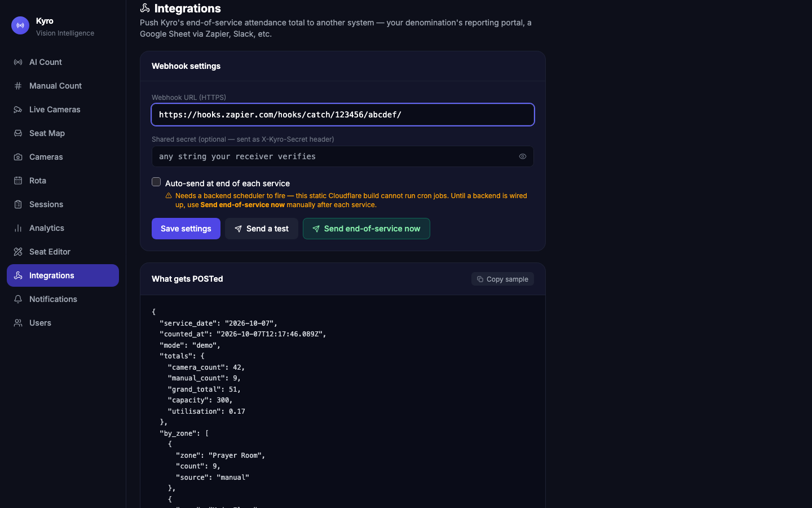Screen dimensions: 812x508
Task: Click the Analytics bar chart icon
Action: pyautogui.click(x=18, y=228)
